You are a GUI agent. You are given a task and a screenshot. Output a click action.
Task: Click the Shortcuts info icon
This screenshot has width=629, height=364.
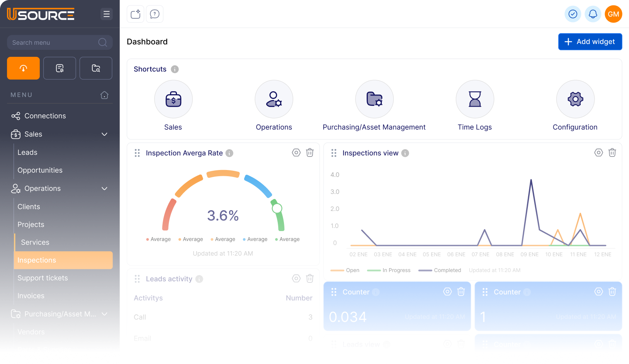pyautogui.click(x=175, y=69)
